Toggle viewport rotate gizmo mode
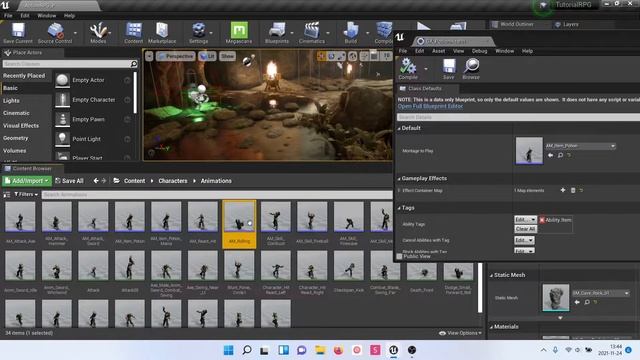 [331, 56]
